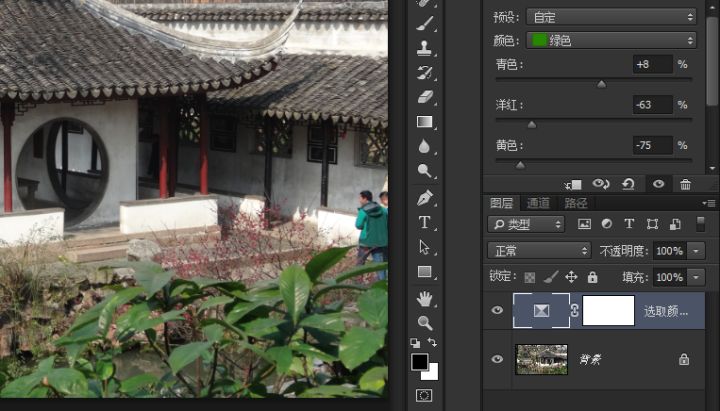
Task: Edit the 洋红 value field -63
Action: pyautogui.click(x=652, y=105)
